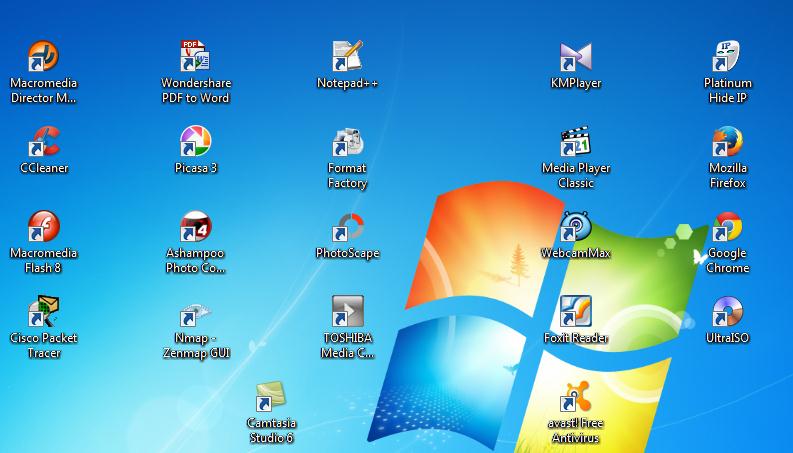Click the "PhotoScape" label text
Screen dimensions: 793x453
tap(347, 253)
